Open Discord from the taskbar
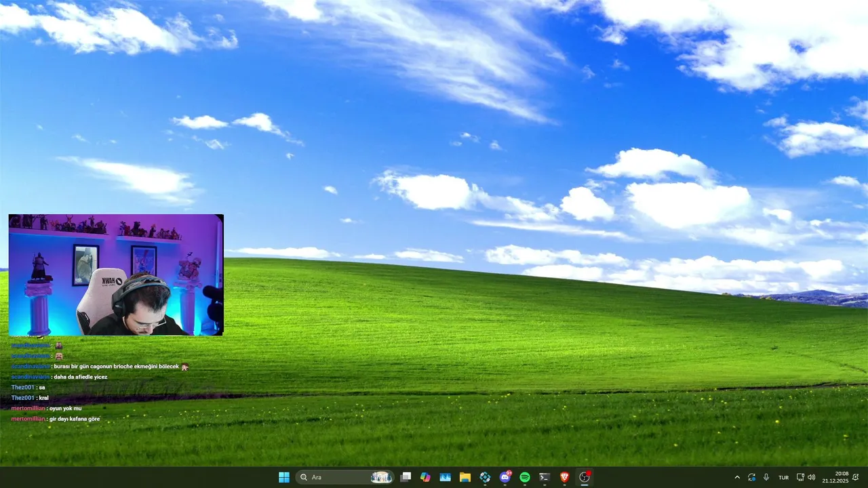This screenshot has height=488, width=868. pyautogui.click(x=505, y=477)
